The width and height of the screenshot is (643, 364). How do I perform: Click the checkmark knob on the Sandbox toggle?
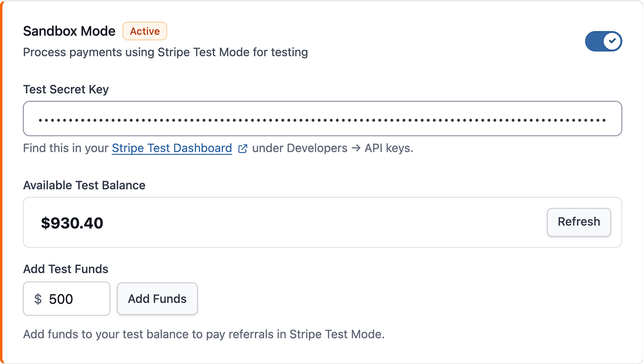tap(612, 41)
